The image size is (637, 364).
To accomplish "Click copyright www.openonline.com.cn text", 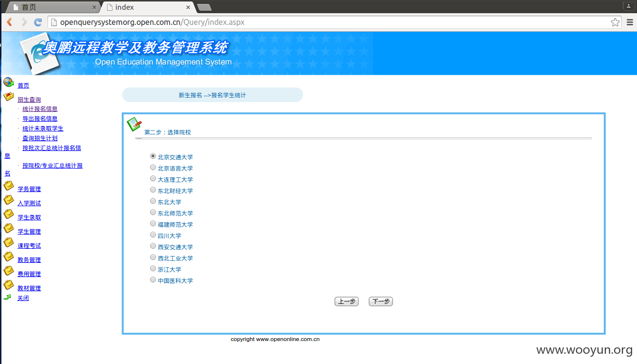I will (x=275, y=339).
